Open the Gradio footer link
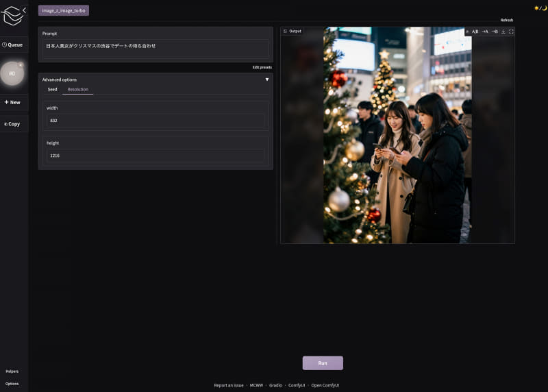Screen dimensions: 548x392 275,385
